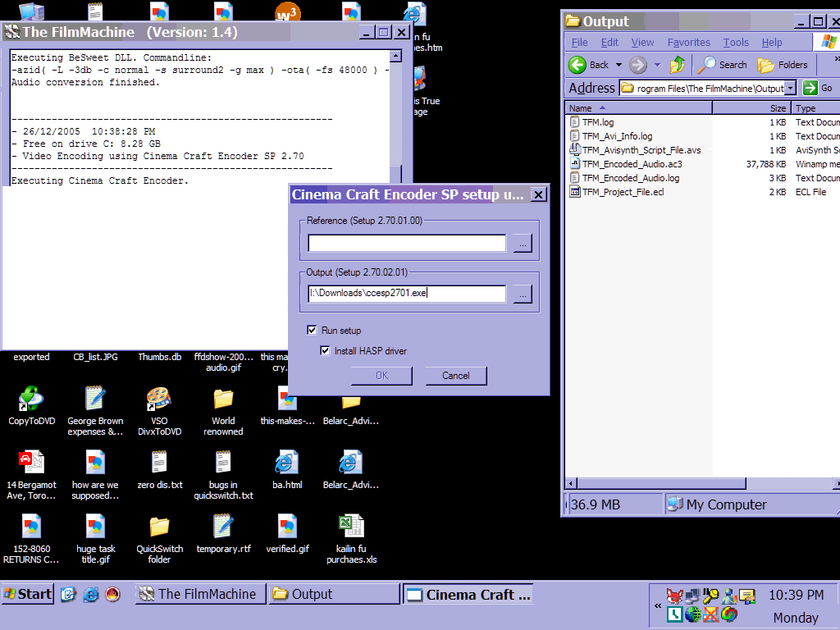Select the TFM.log file
The width and height of the screenshot is (840, 630).
coord(598,122)
